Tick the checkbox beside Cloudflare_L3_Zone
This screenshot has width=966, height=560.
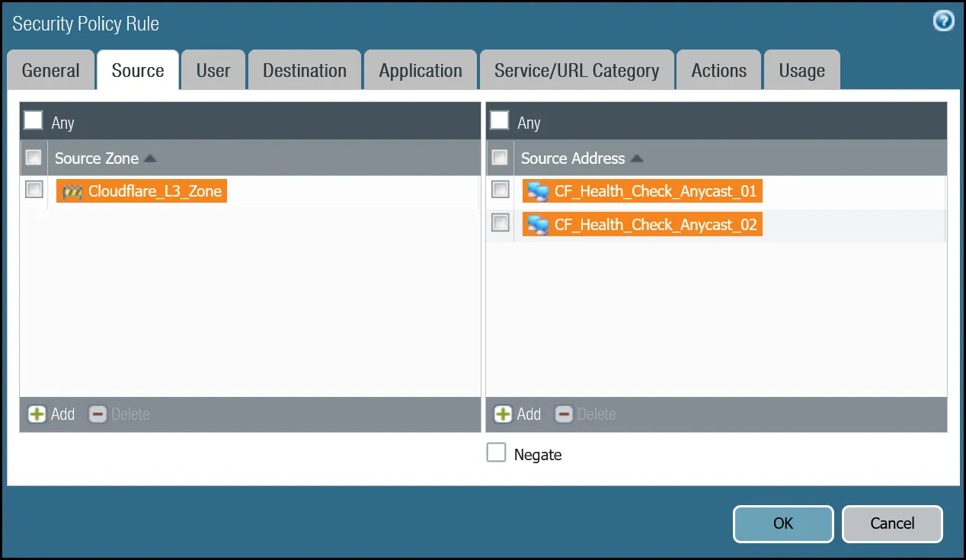point(34,190)
